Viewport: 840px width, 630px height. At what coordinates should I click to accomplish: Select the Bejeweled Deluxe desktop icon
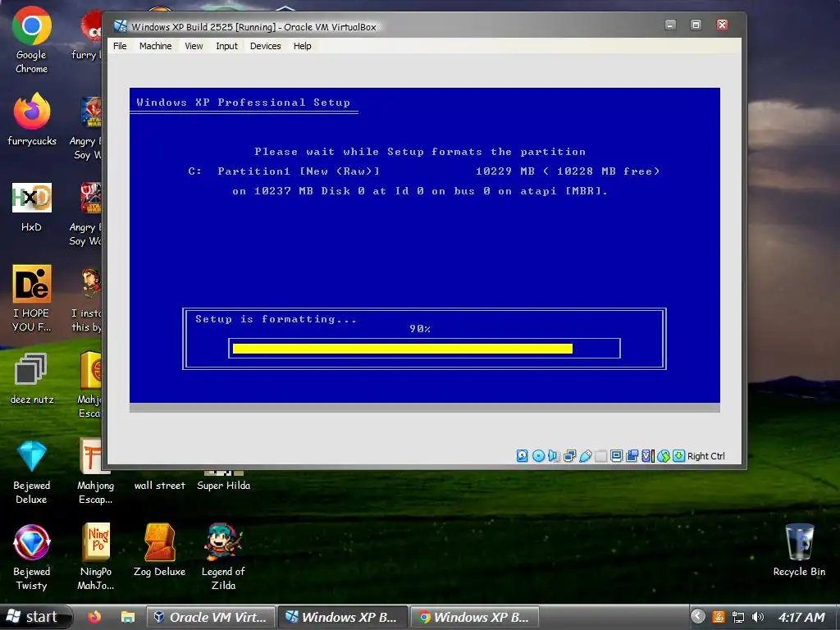pos(32,472)
